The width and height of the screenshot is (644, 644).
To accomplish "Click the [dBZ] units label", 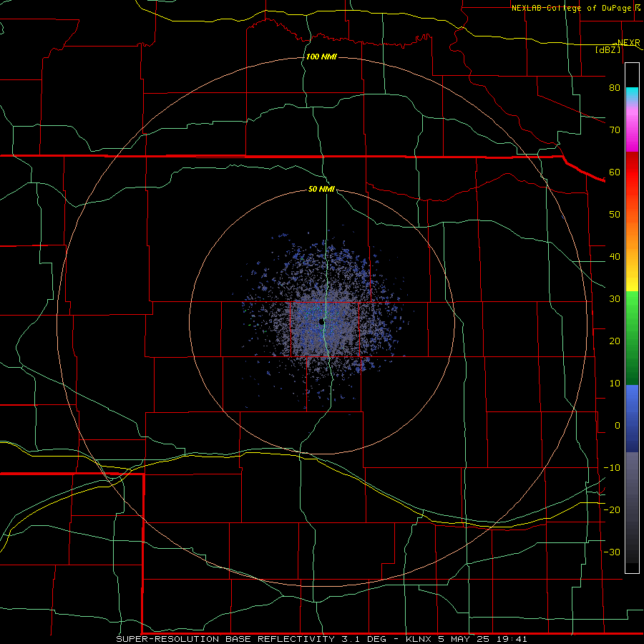I will (x=608, y=49).
